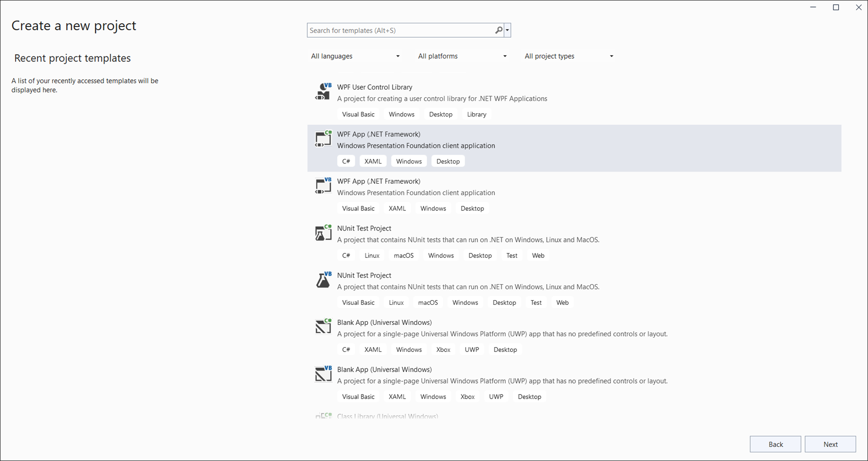Select WPF App template with C# tag

[574, 148]
